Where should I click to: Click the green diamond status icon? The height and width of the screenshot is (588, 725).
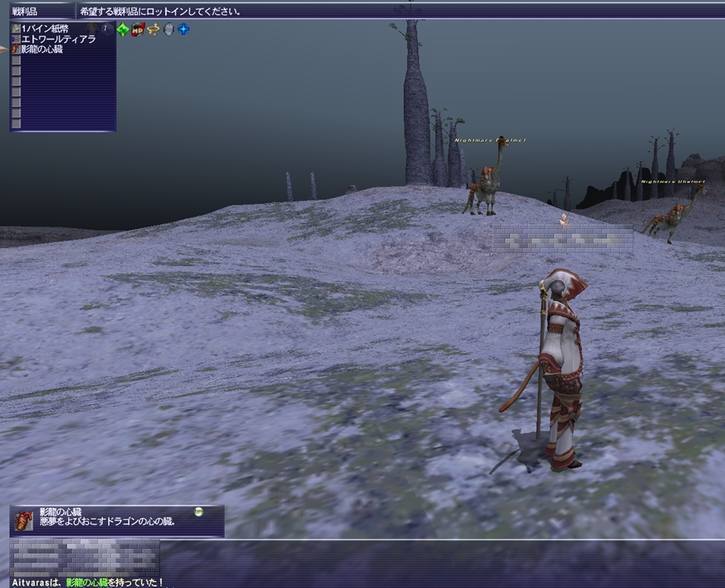click(x=122, y=30)
